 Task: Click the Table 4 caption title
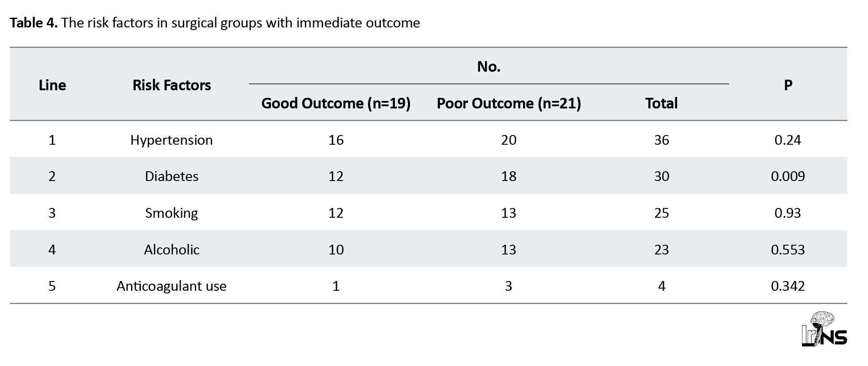215,23
